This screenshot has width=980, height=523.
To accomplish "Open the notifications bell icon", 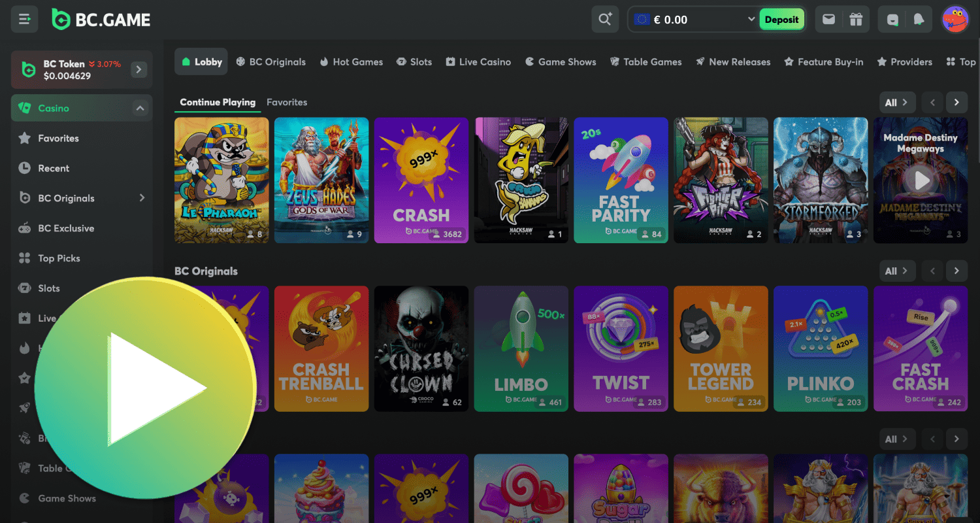I will [x=919, y=20].
